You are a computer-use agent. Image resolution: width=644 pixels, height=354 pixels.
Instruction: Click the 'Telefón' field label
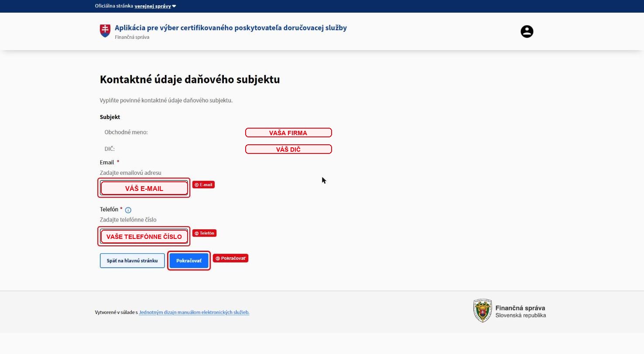(109, 209)
